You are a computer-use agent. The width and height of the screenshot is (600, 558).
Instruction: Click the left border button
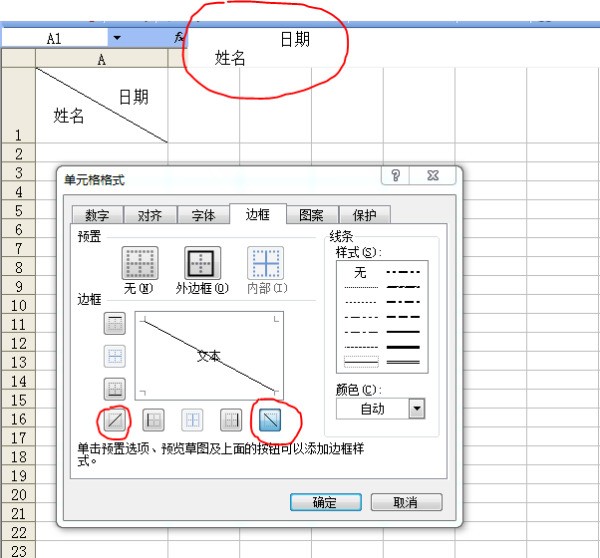coord(155,420)
